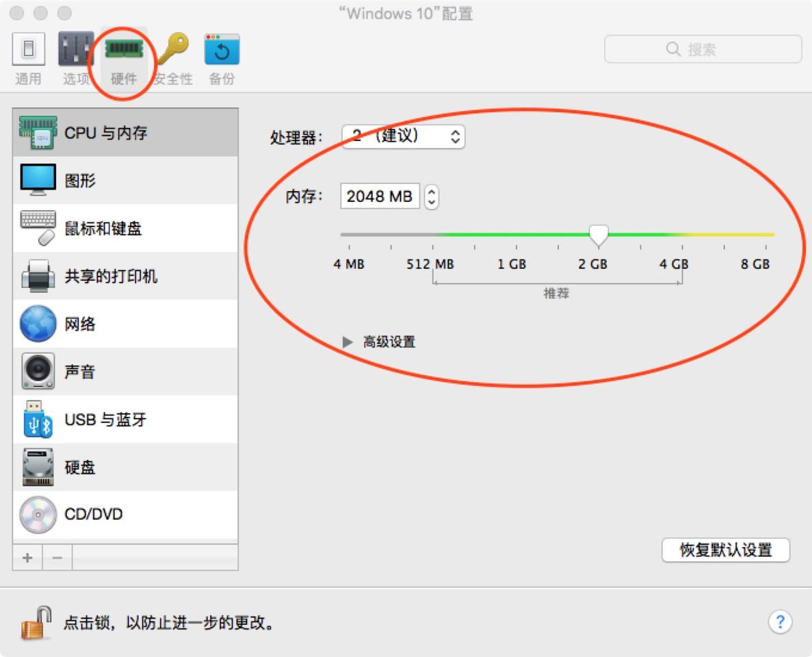Open the 处理器 processor count dropdown
Screen dimensions: 812x657
click(x=404, y=136)
